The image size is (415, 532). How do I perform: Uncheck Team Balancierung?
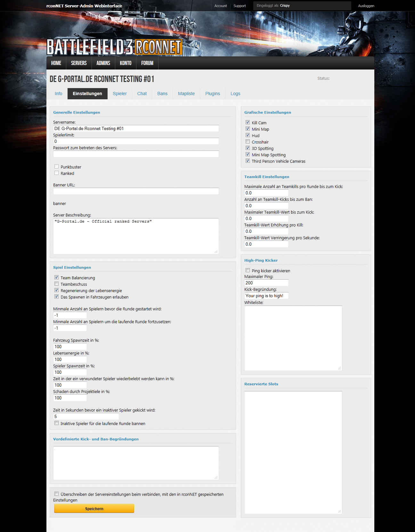tap(57, 277)
